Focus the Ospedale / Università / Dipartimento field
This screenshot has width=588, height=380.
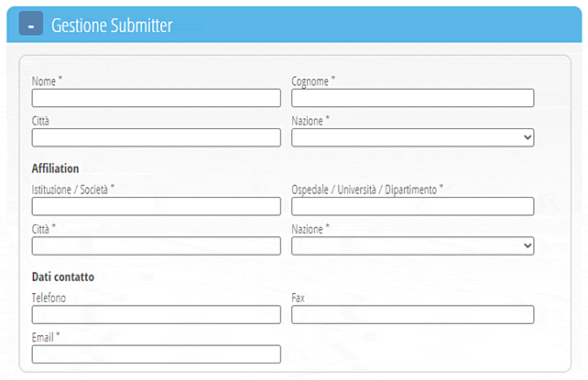point(412,206)
